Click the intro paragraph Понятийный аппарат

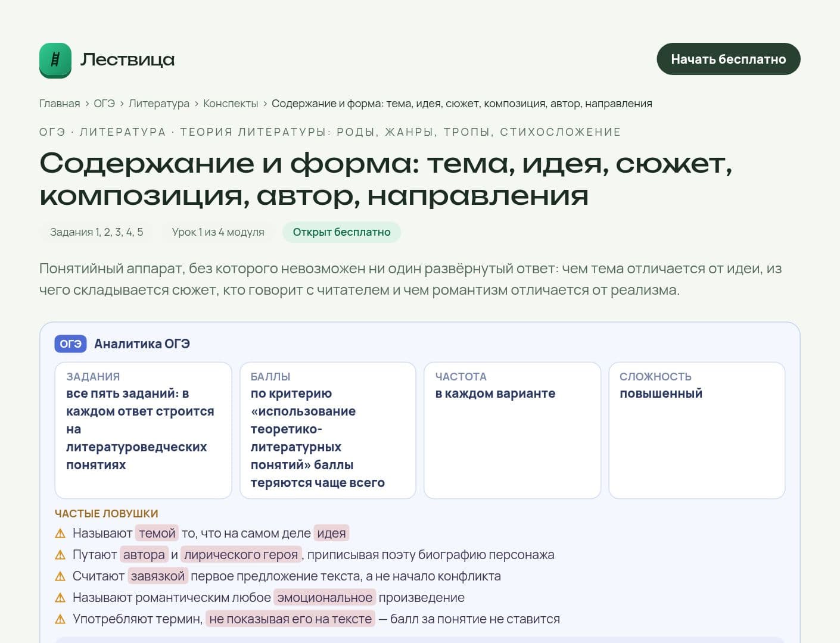(x=410, y=279)
